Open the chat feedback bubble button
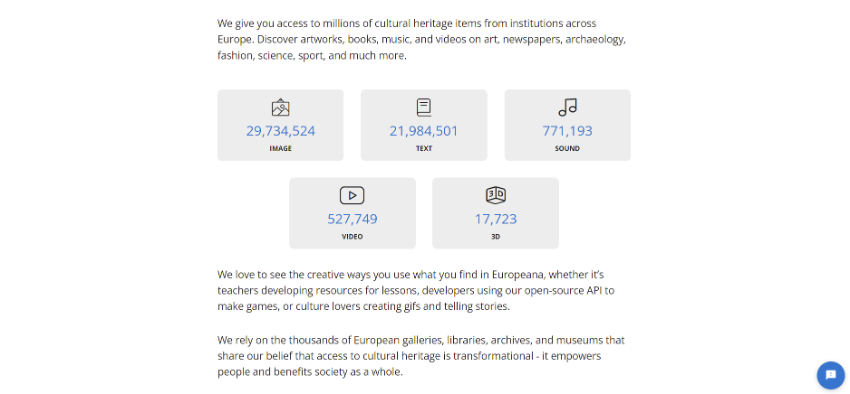The image size is (850, 394). [x=830, y=375]
